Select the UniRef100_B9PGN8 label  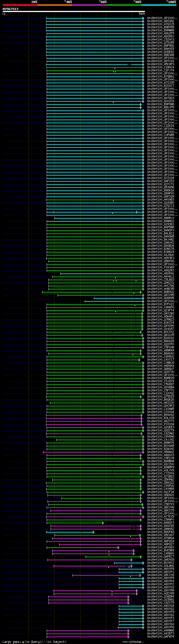pos(161,104)
